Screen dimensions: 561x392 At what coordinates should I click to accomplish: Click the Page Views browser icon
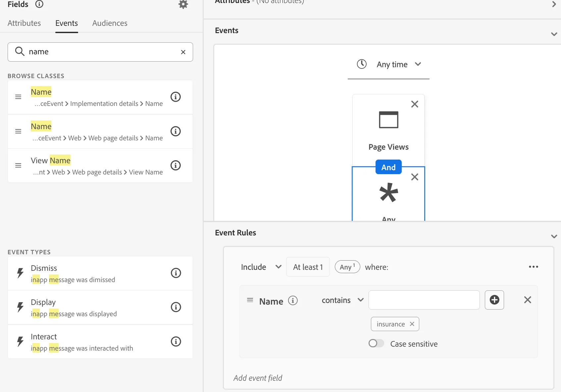[388, 120]
